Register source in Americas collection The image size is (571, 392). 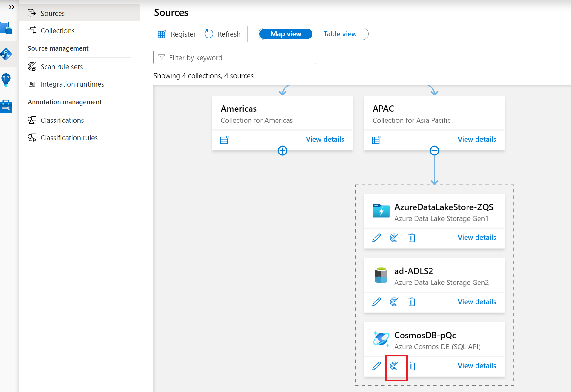point(224,140)
